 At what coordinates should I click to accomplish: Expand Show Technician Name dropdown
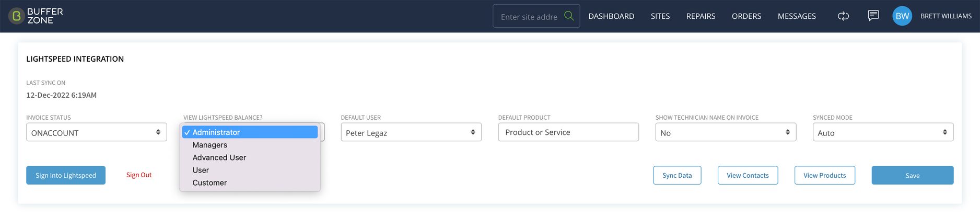tap(726, 132)
